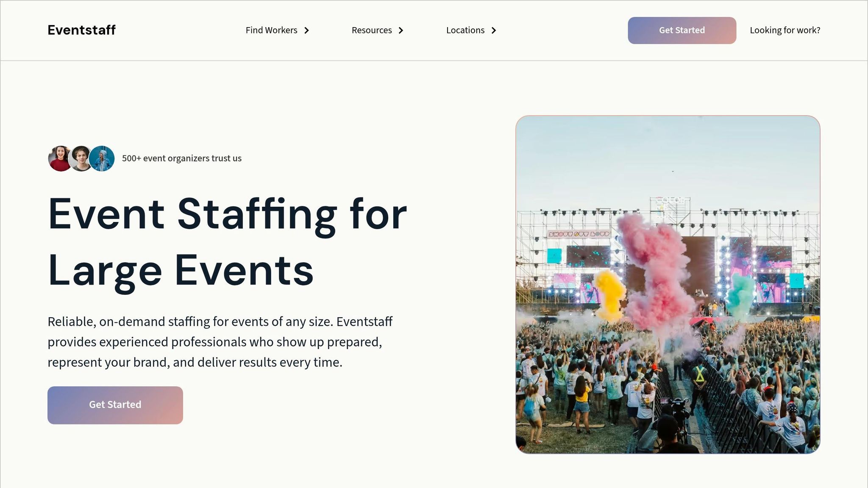Click the chevron next to Locations
This screenshot has width=868, height=488.
click(493, 30)
